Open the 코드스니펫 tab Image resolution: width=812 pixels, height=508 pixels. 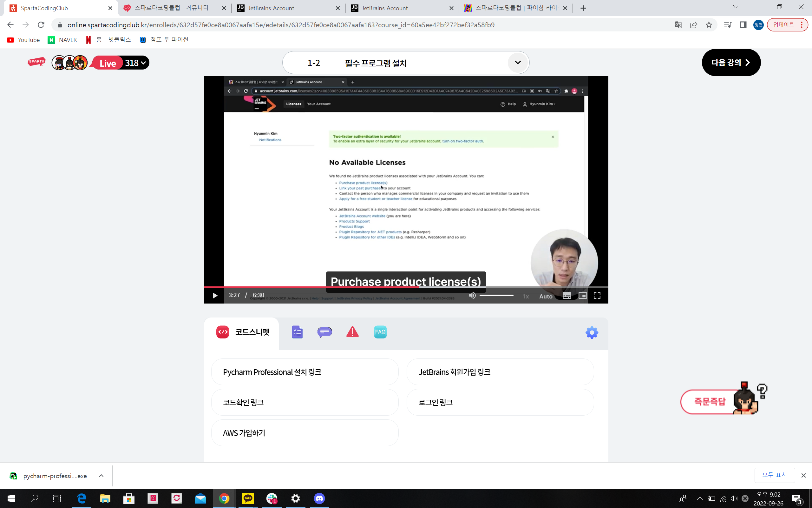242,332
